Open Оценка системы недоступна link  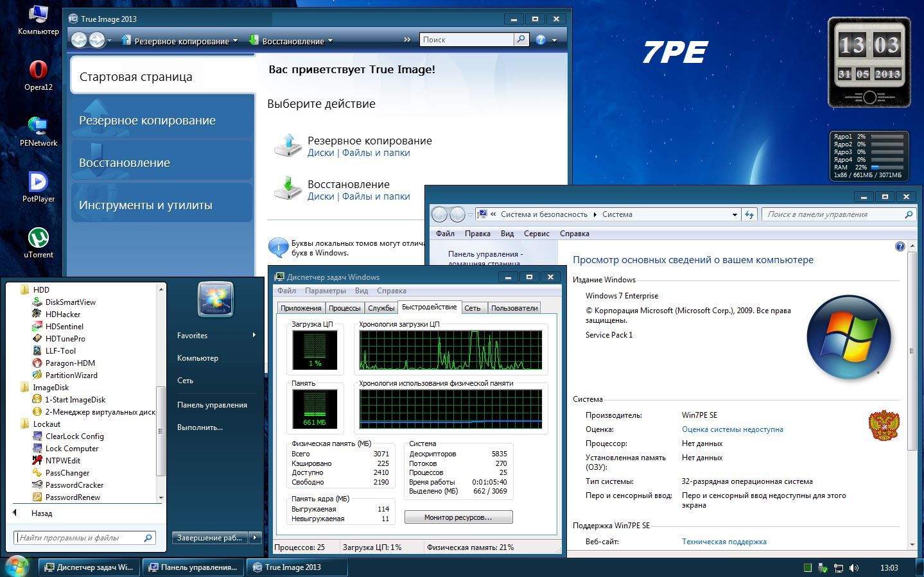coord(732,429)
